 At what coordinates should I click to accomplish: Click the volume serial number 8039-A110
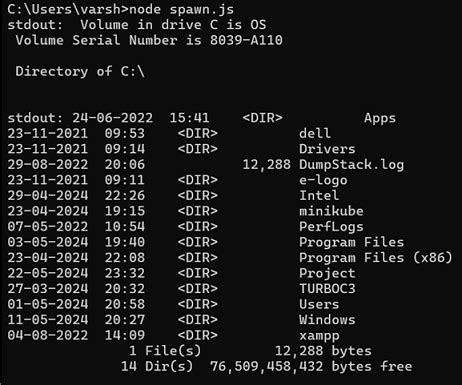246,40
